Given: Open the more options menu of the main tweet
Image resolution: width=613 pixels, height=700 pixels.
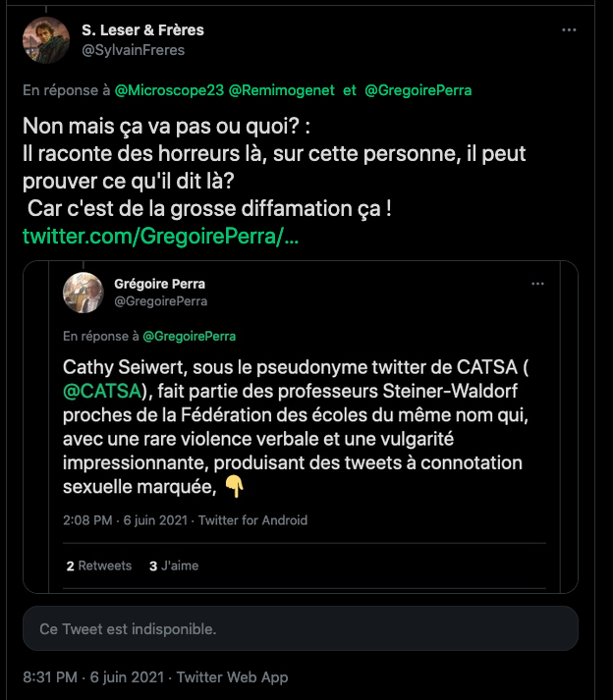Looking at the screenshot, I should [x=569, y=30].
